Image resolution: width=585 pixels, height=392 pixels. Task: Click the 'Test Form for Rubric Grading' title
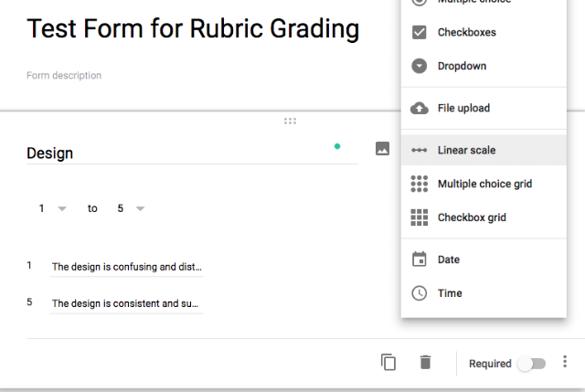coord(193,29)
